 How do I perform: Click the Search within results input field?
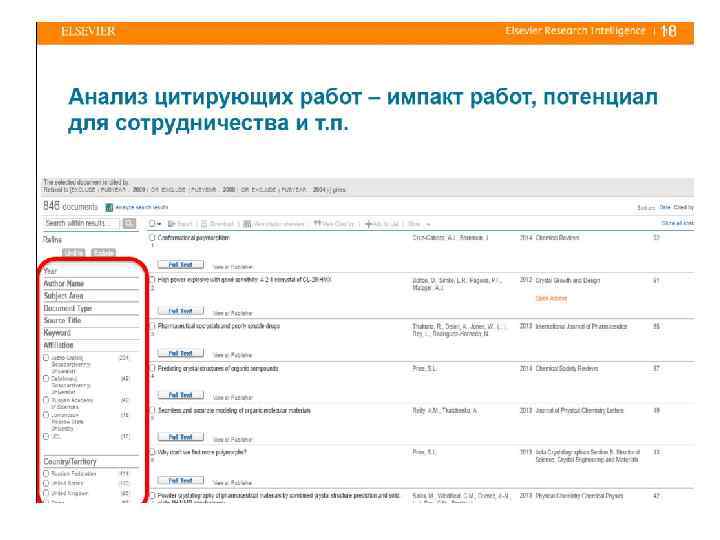point(82,223)
